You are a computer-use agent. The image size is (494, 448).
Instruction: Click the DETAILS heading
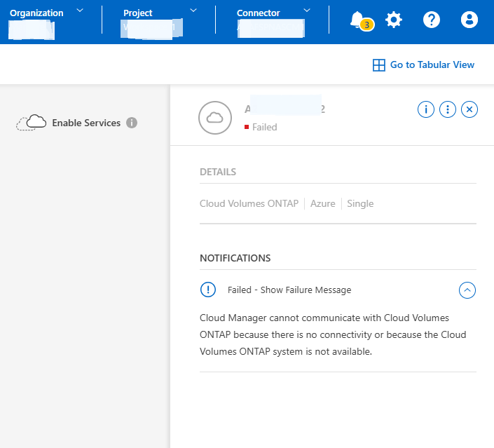pyautogui.click(x=218, y=172)
